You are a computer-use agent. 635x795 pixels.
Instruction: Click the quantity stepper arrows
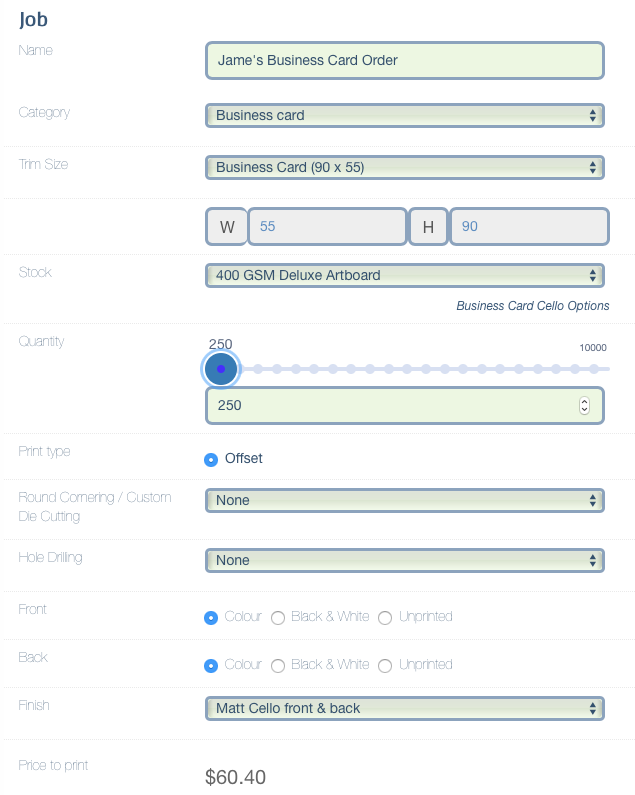pyautogui.click(x=585, y=406)
